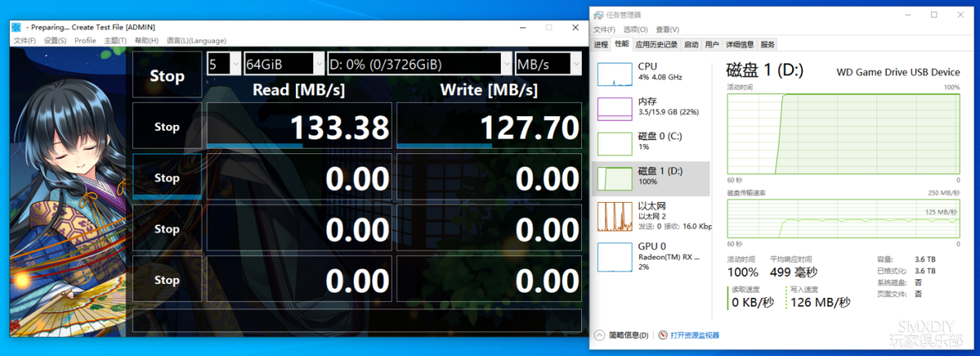The width and height of the screenshot is (980, 356).
Task: Switch to the 详细信息 tab
Action: tap(740, 44)
